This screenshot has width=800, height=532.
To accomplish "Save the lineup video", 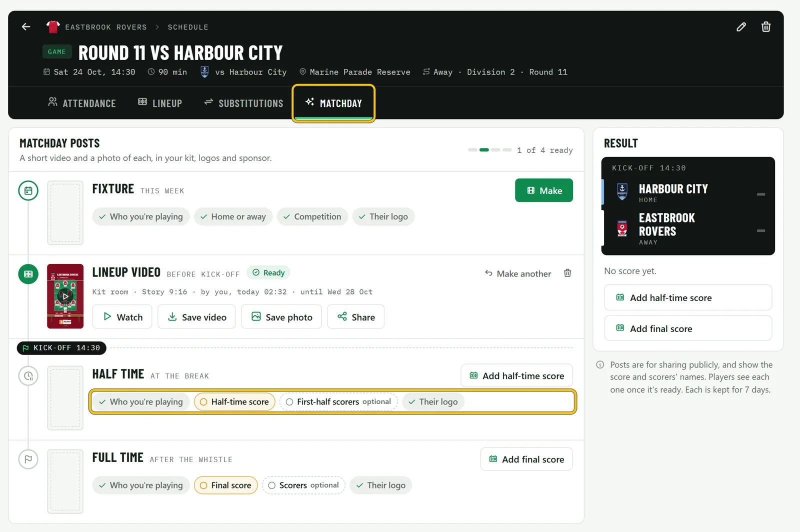I will pos(196,317).
